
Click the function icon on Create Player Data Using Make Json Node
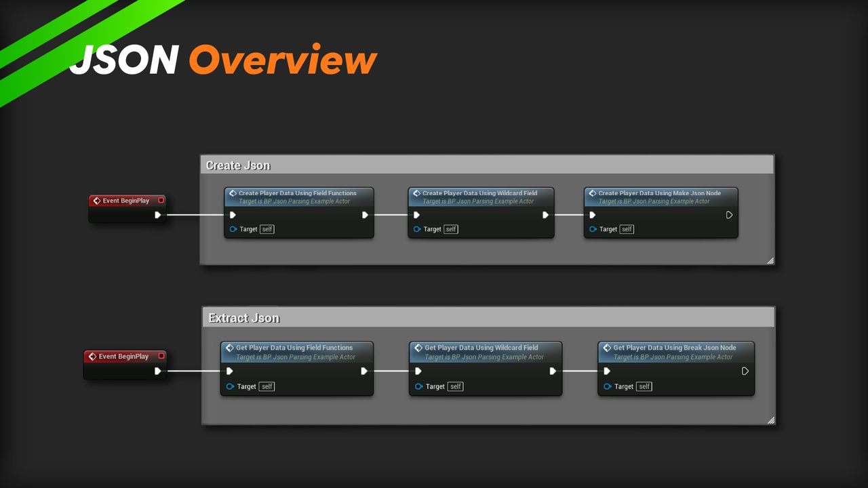592,193
